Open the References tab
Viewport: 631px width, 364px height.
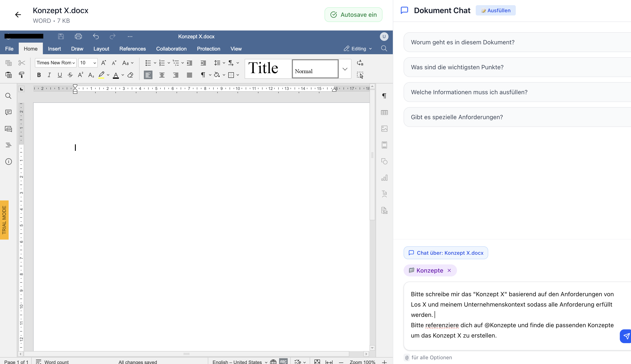click(132, 49)
